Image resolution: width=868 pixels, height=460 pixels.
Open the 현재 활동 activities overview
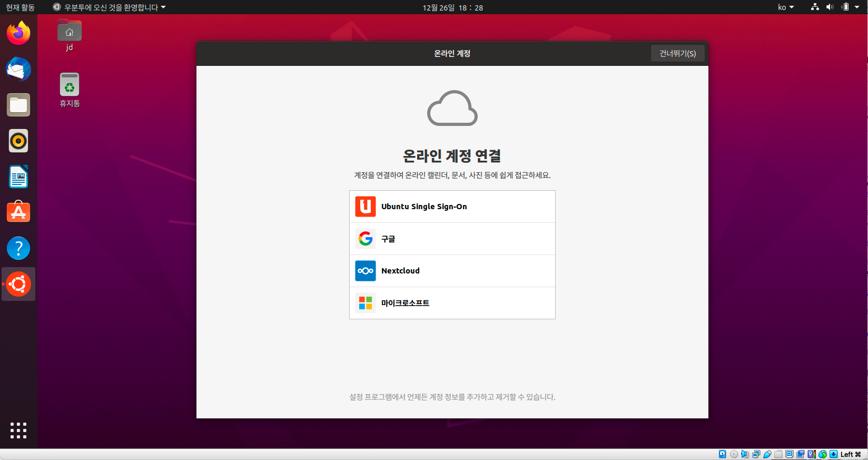pyautogui.click(x=20, y=7)
